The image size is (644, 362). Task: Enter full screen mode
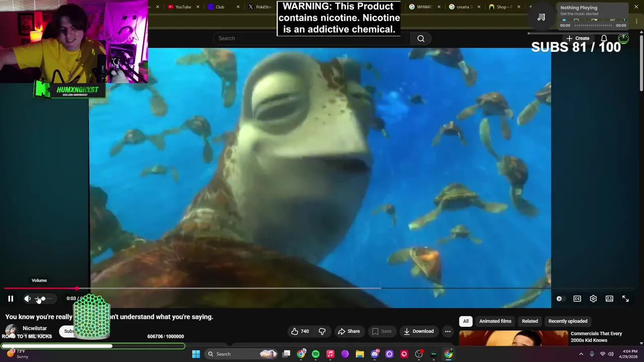point(625,299)
